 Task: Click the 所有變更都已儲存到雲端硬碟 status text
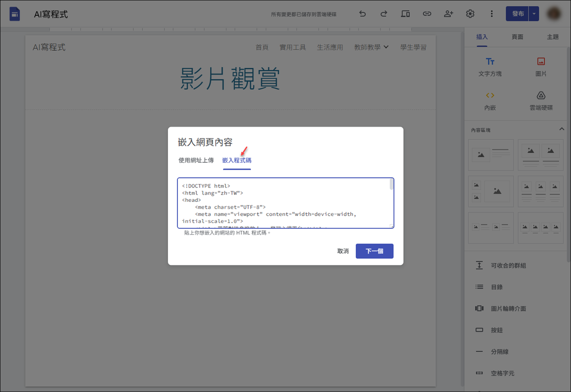click(304, 14)
